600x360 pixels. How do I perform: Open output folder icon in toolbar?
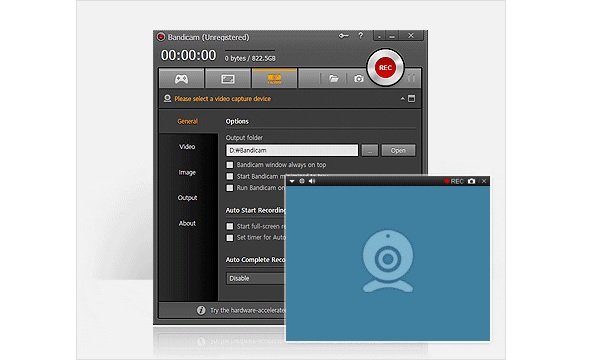(333, 79)
